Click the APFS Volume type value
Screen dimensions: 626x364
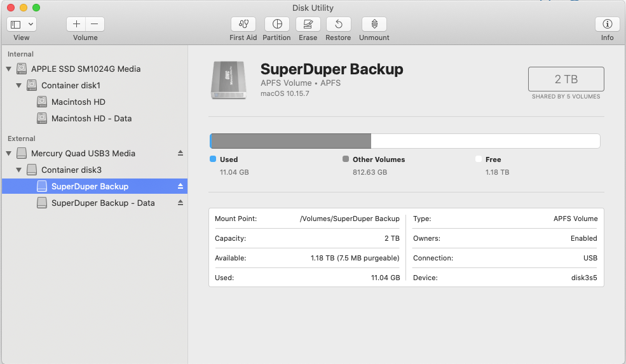click(x=575, y=219)
